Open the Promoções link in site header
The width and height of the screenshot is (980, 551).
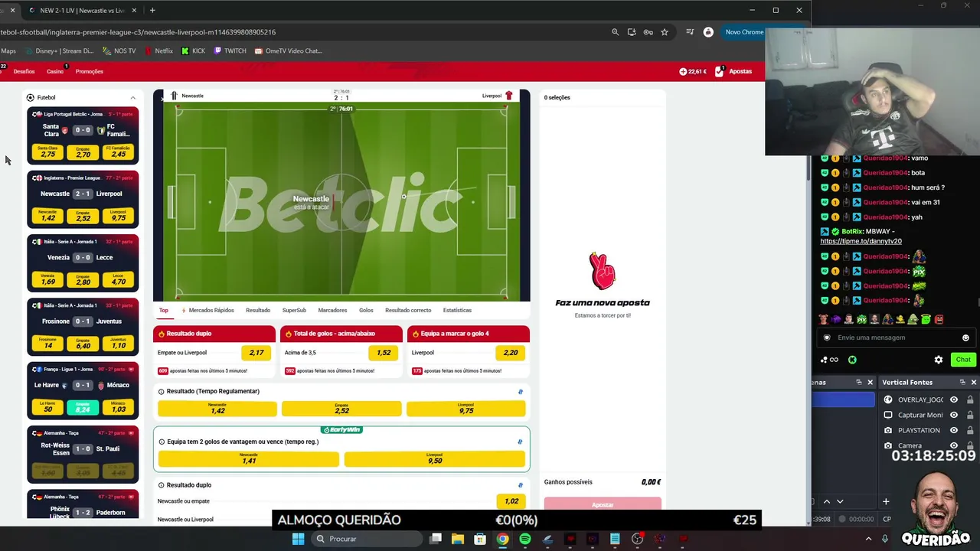(x=90, y=71)
